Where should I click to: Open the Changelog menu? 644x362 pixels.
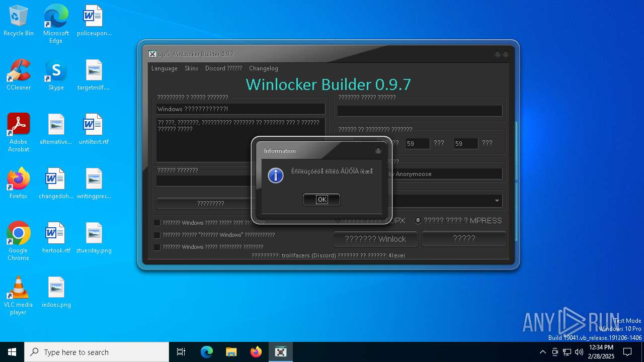pos(264,68)
